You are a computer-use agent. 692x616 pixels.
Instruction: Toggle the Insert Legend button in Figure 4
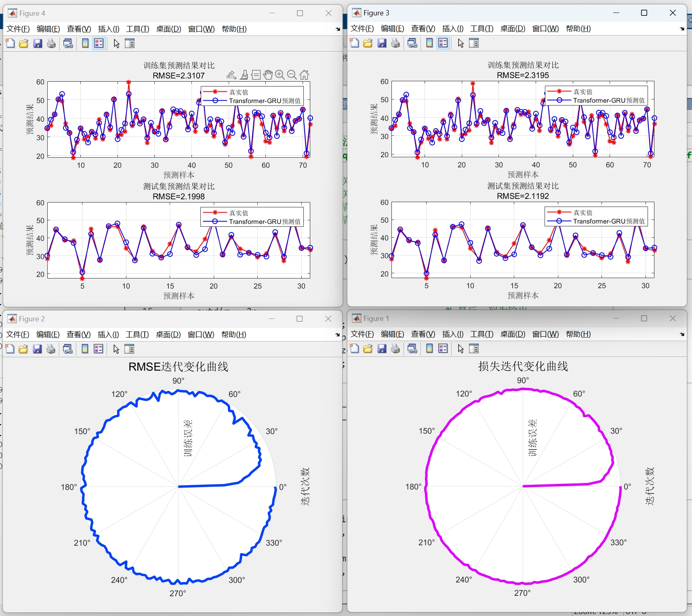tap(99, 43)
